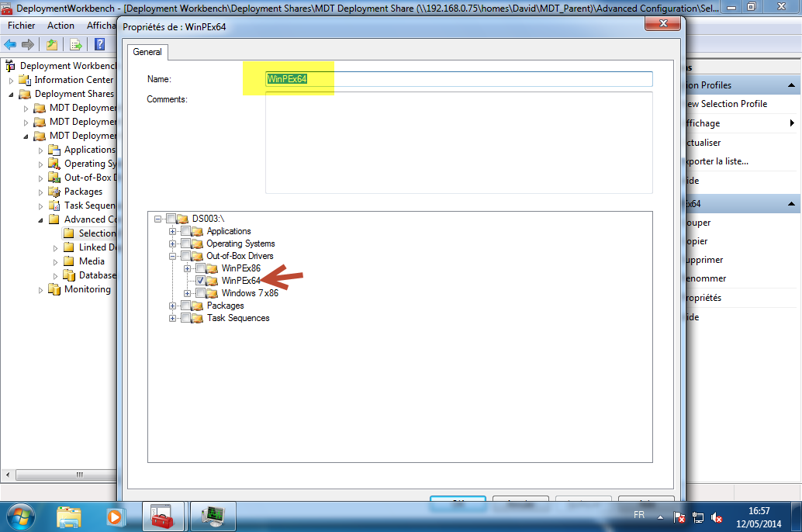Screen dimensions: 802x532
Task: Open the disconnected network icon in system tray
Action: (x=679, y=516)
